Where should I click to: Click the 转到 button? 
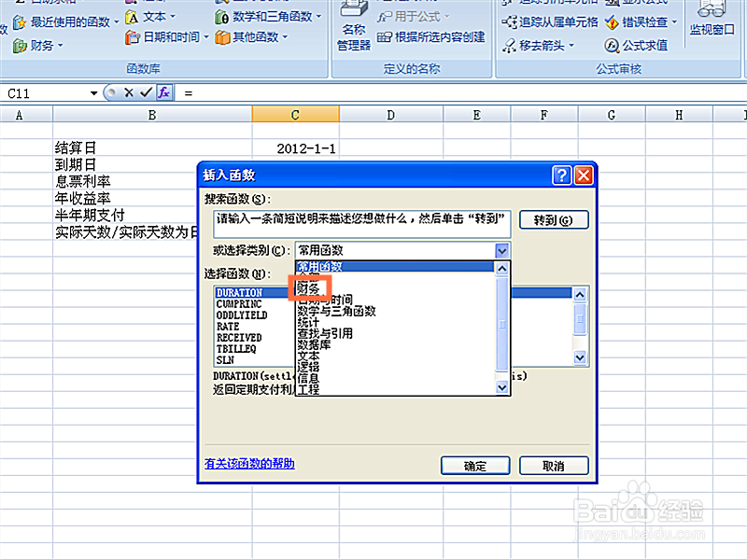[552, 220]
